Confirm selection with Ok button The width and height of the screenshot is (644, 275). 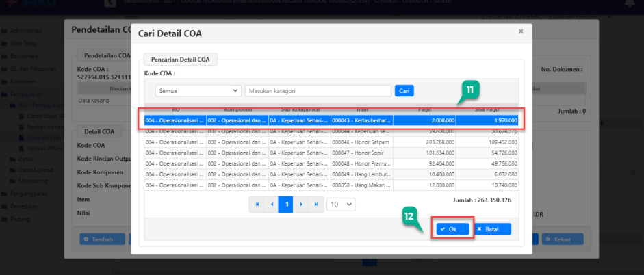pos(450,229)
